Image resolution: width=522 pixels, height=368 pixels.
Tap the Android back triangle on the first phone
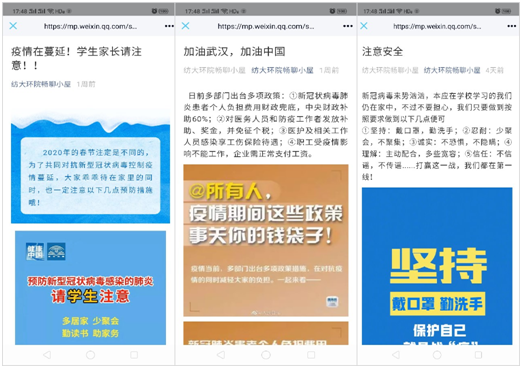pos(47,355)
